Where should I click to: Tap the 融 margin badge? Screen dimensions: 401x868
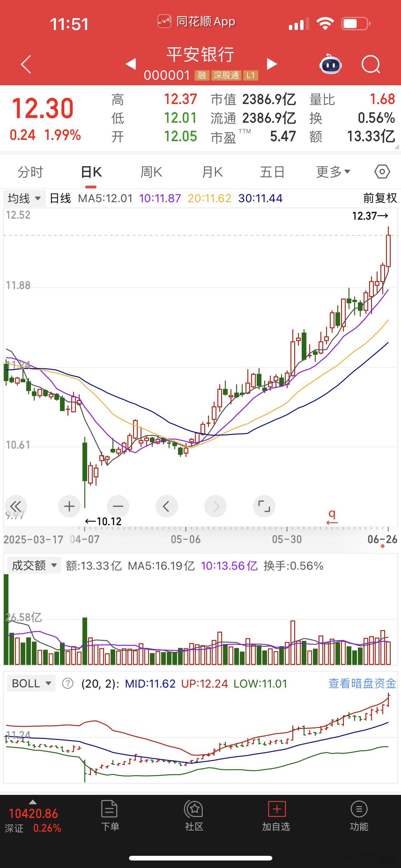point(202,75)
